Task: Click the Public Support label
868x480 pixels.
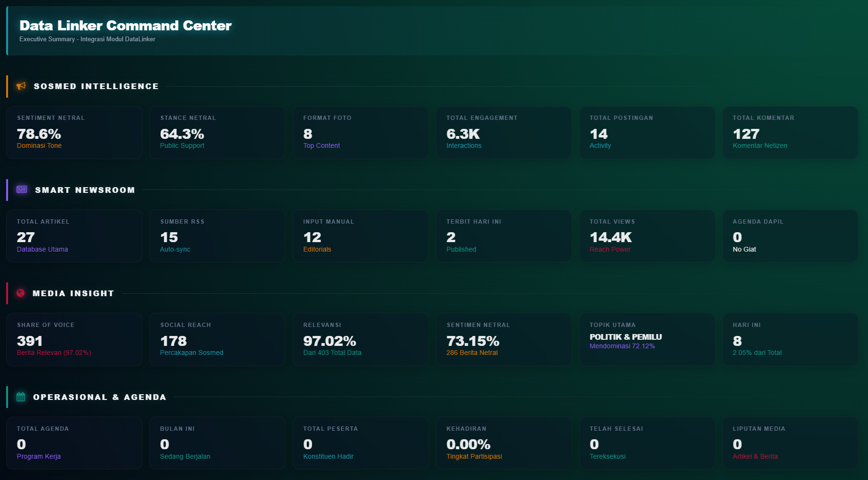Action: point(182,146)
